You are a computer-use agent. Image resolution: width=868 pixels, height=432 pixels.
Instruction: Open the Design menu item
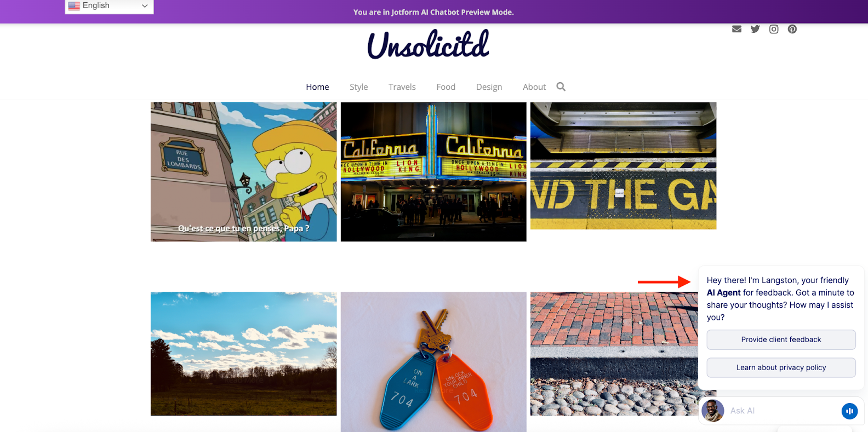tap(489, 87)
